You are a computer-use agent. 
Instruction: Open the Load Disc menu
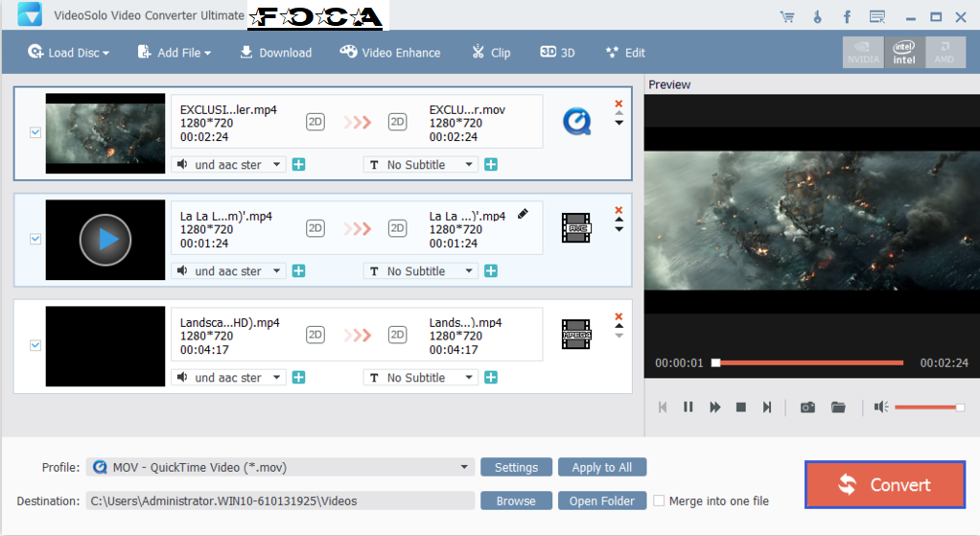68,53
